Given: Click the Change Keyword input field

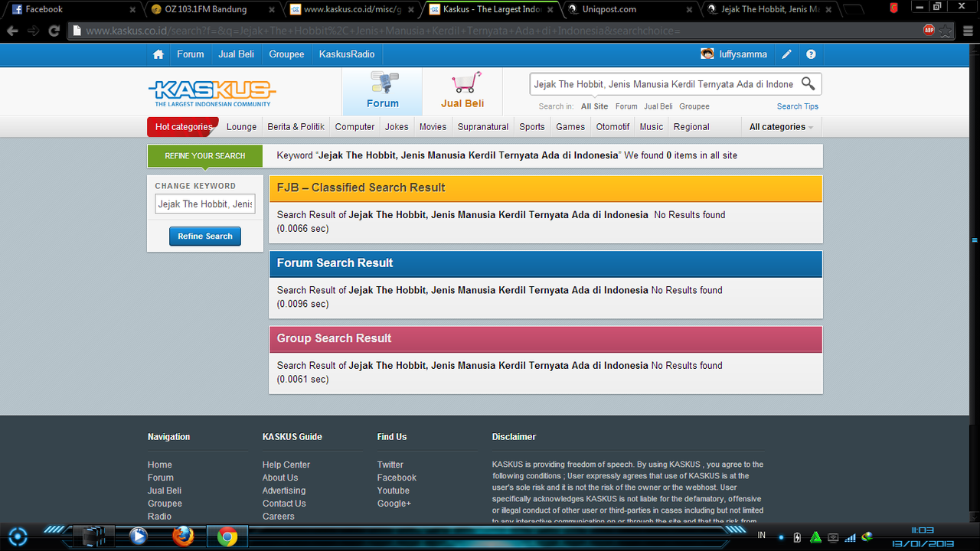Looking at the screenshot, I should [205, 204].
